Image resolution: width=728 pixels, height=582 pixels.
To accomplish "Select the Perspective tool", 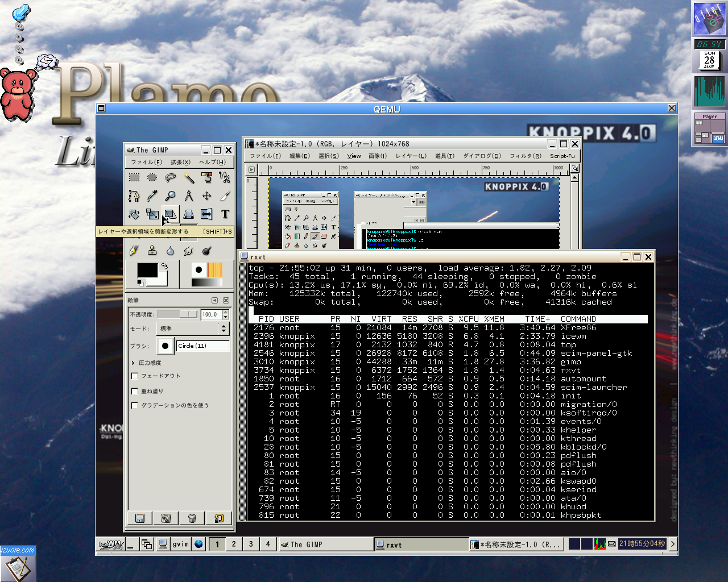I will point(189,214).
